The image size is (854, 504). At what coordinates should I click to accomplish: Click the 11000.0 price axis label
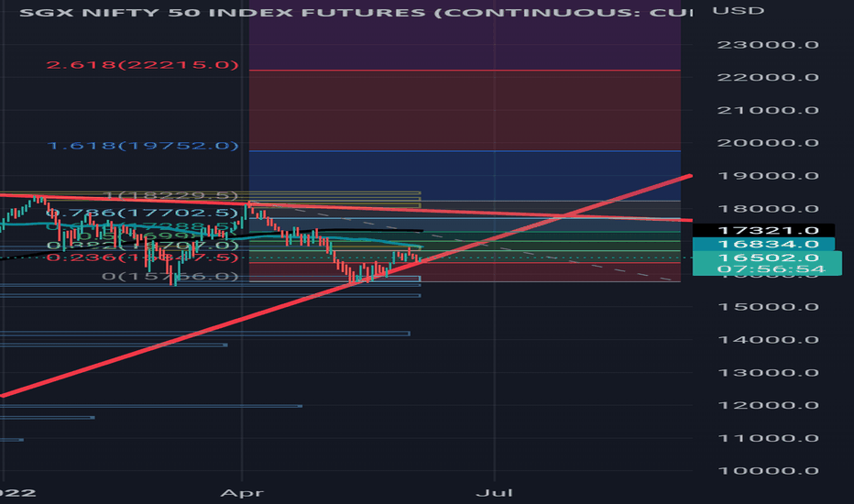pos(768,438)
